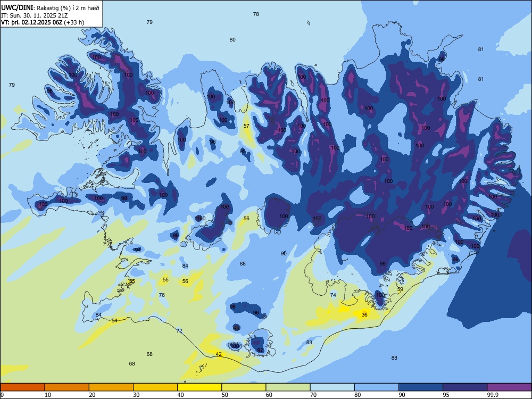Click the '78' humidity value on the map

click(256, 14)
